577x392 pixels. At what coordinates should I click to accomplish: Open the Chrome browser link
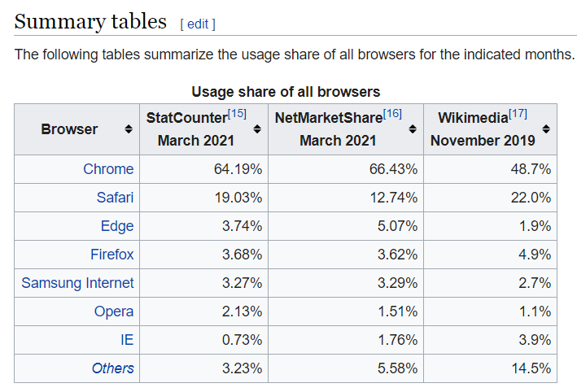point(108,169)
